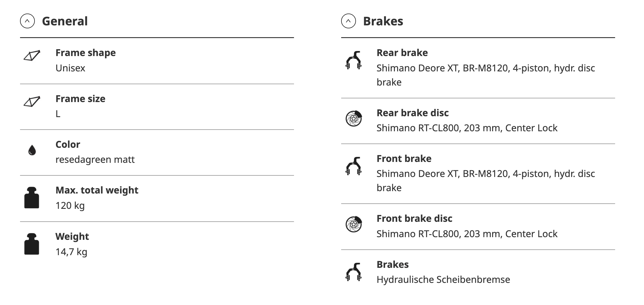
Task: Collapse the General section chevron
Action: pyautogui.click(x=27, y=21)
